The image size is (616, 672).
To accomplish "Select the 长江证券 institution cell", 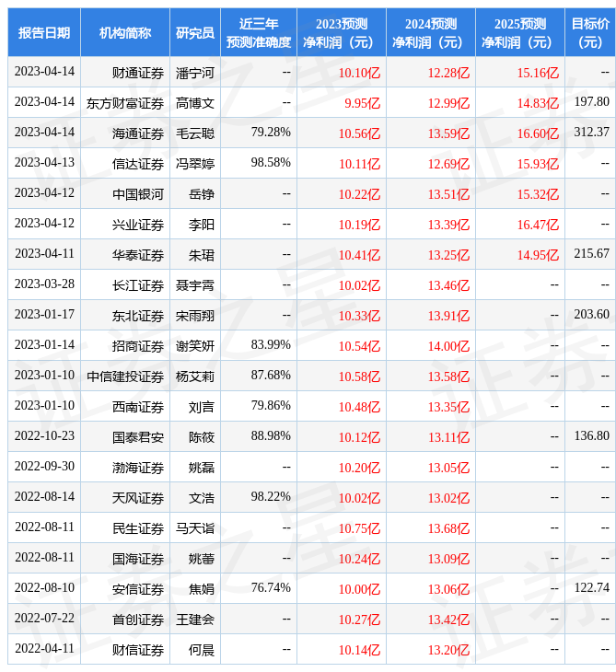I will coord(124,285).
